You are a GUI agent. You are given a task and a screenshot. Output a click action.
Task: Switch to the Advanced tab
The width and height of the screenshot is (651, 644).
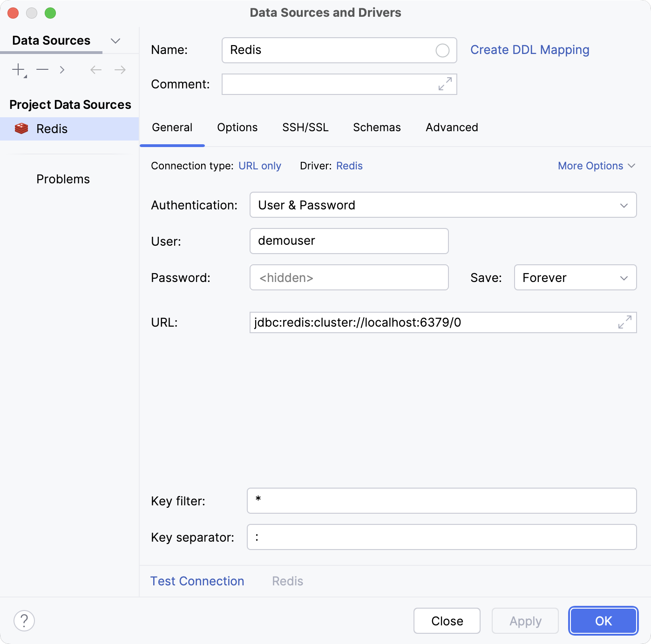tap(451, 127)
